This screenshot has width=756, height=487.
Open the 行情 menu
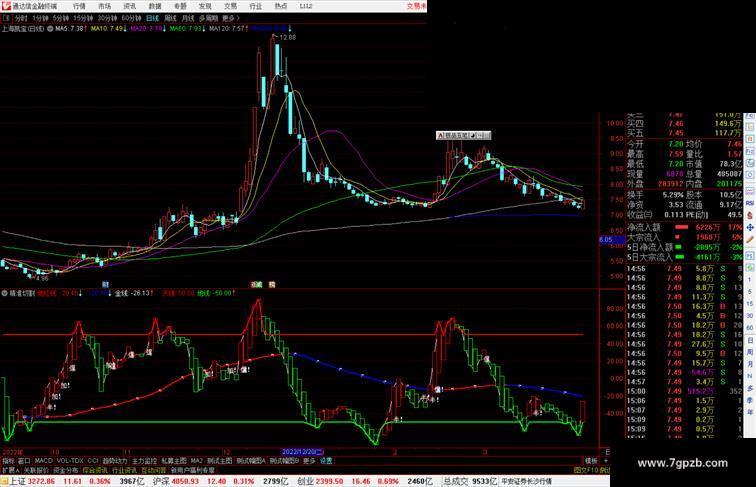tap(80, 6)
